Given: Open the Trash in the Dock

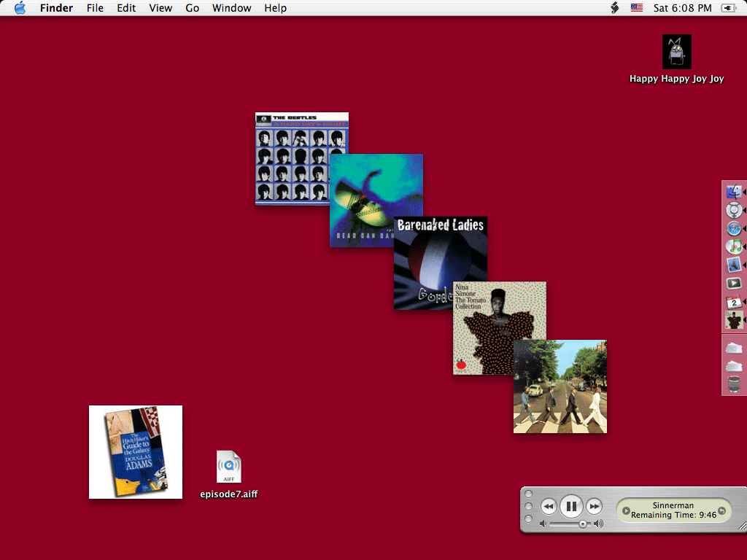Looking at the screenshot, I should coord(734,384).
